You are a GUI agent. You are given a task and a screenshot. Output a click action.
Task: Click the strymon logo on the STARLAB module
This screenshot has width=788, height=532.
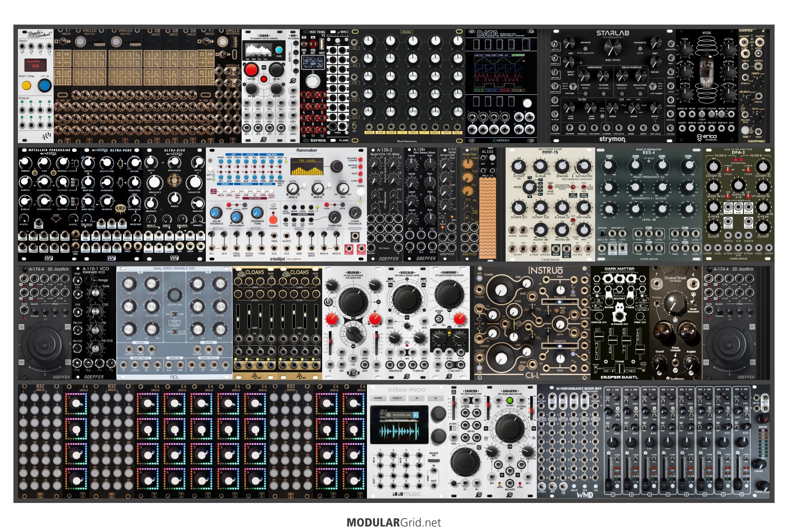(612, 139)
